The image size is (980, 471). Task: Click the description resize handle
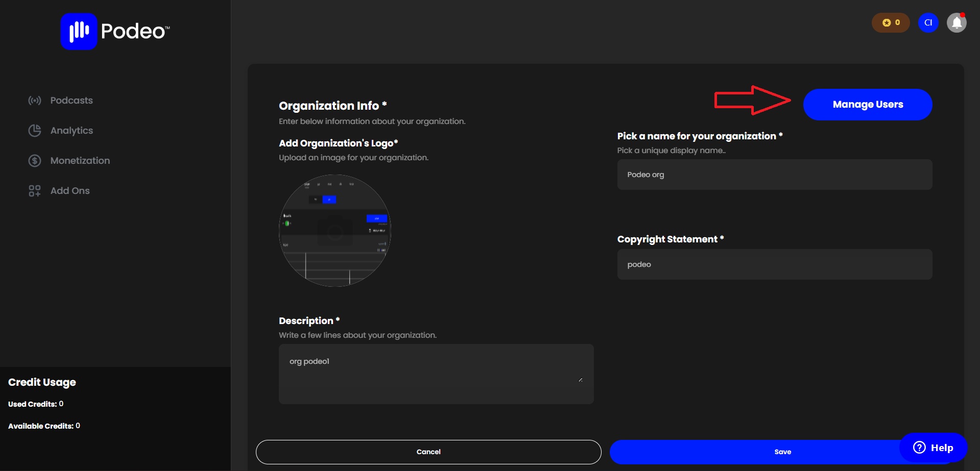tap(581, 380)
